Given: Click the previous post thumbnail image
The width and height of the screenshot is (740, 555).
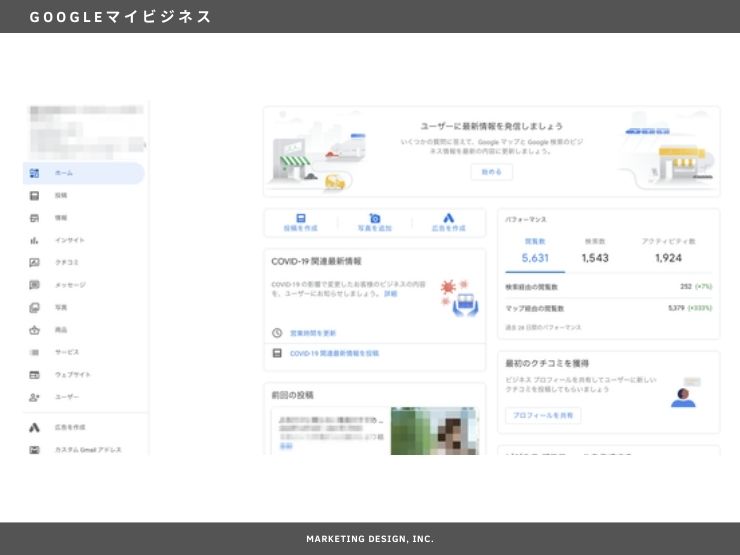Looking at the screenshot, I should tap(432, 430).
